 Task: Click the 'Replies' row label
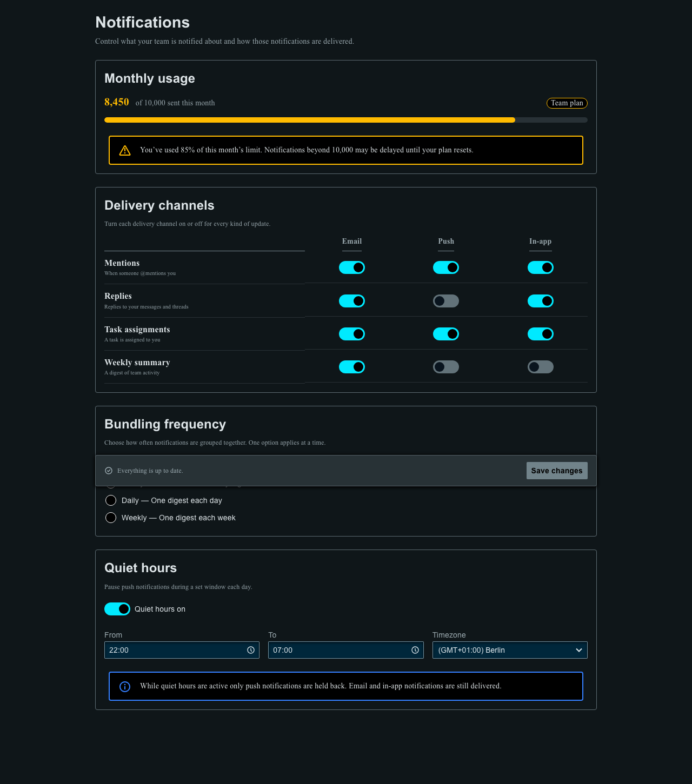click(x=118, y=296)
